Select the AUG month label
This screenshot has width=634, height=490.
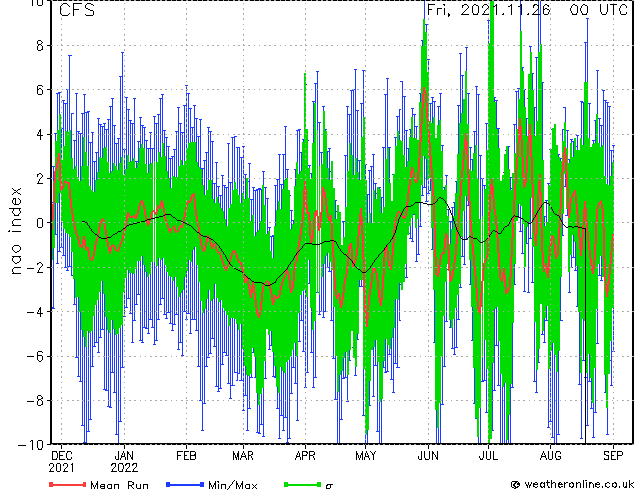(550, 456)
